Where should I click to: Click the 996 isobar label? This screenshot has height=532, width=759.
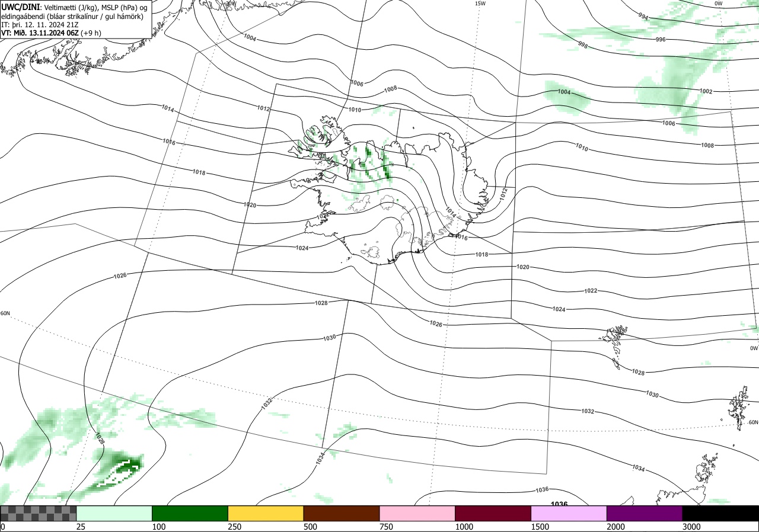pyautogui.click(x=661, y=39)
